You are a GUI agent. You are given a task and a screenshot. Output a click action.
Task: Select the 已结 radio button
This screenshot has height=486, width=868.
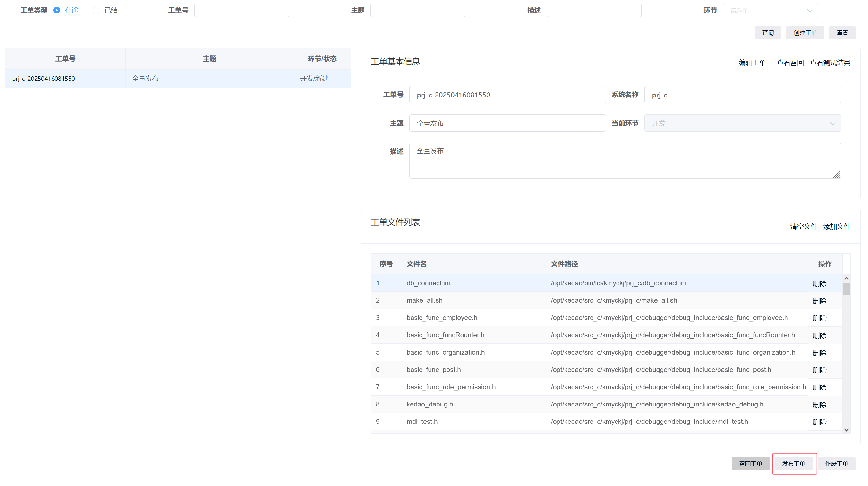[x=96, y=10]
